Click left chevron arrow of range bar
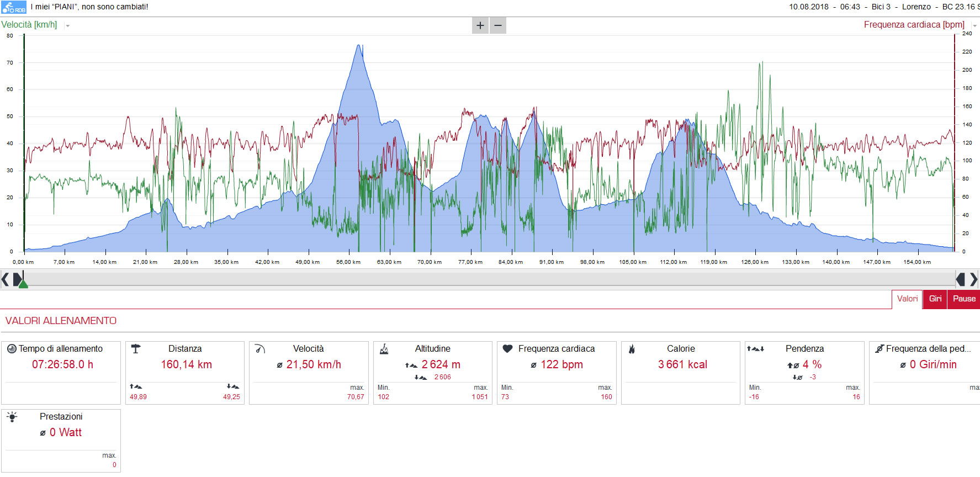This screenshot has width=980, height=477. click(5, 279)
